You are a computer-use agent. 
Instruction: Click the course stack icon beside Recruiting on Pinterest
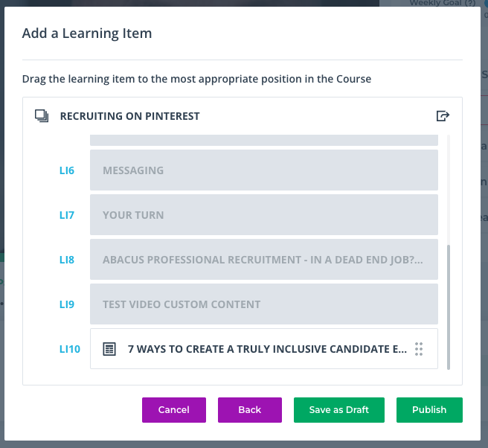coord(42,116)
